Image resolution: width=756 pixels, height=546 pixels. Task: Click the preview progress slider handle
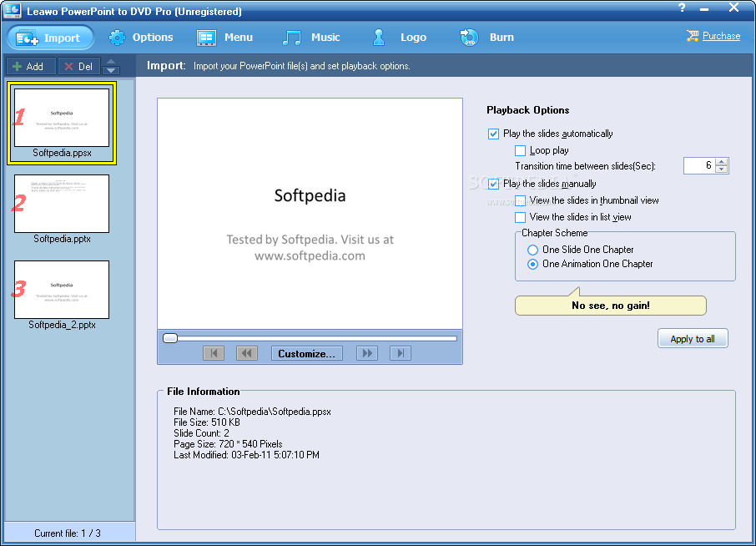[x=169, y=338]
